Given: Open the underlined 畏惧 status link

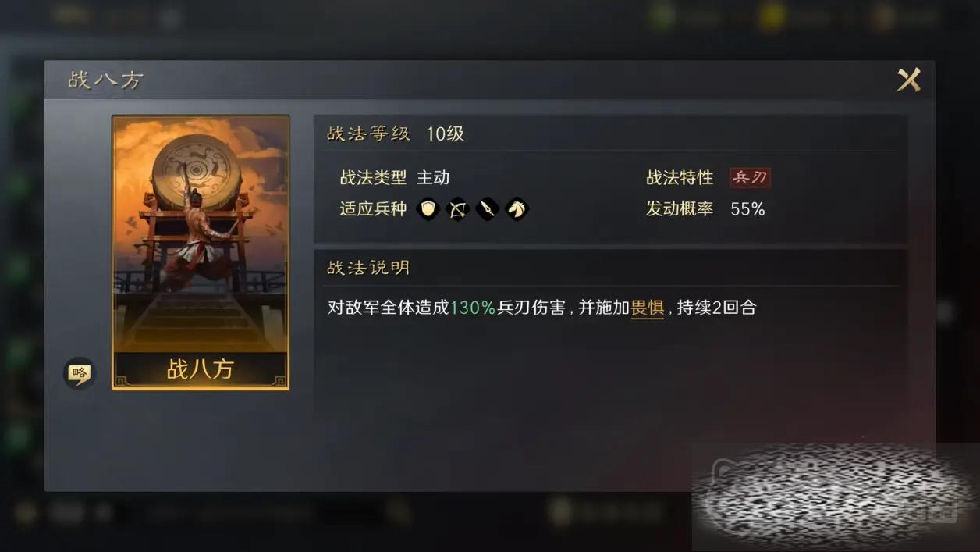Looking at the screenshot, I should tap(647, 308).
